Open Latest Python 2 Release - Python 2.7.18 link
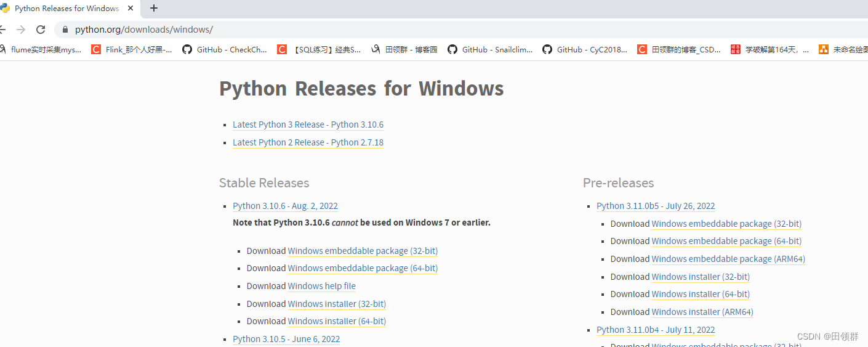Image resolution: width=868 pixels, height=347 pixels. (x=308, y=142)
